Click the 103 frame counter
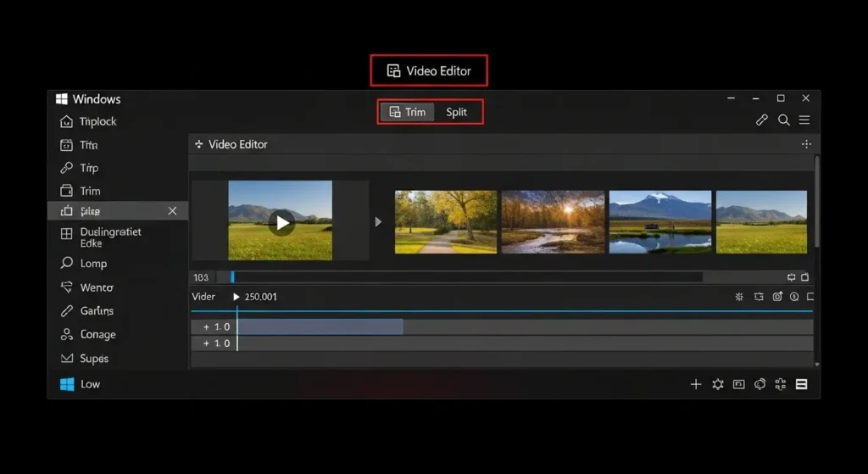Viewport: 868px width, 474px height. pos(201,277)
